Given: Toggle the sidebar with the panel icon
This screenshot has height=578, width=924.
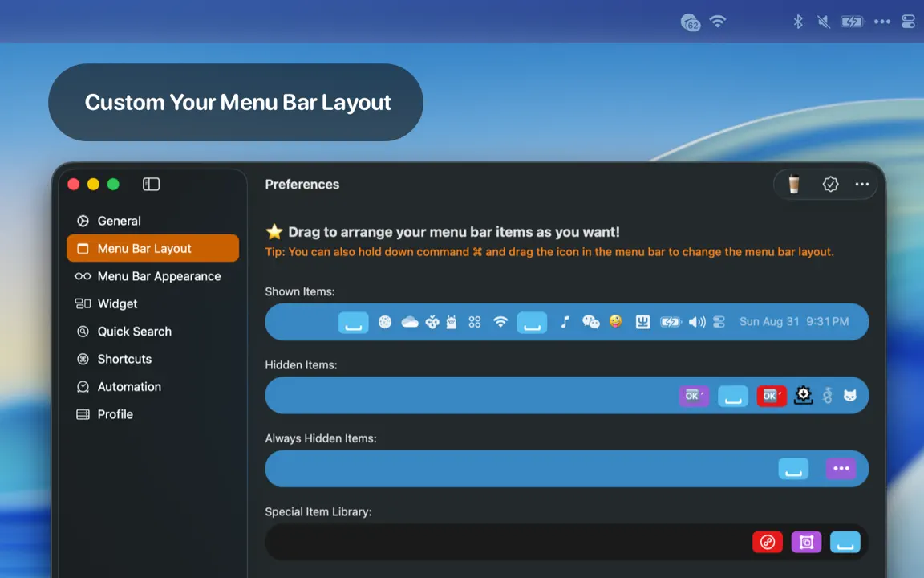Looking at the screenshot, I should pyautogui.click(x=151, y=184).
